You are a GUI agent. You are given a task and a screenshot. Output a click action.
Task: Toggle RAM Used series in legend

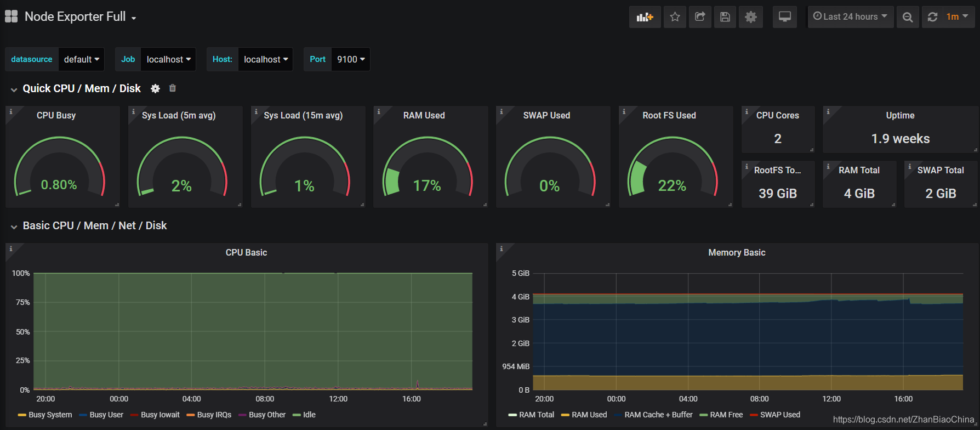pyautogui.click(x=589, y=415)
